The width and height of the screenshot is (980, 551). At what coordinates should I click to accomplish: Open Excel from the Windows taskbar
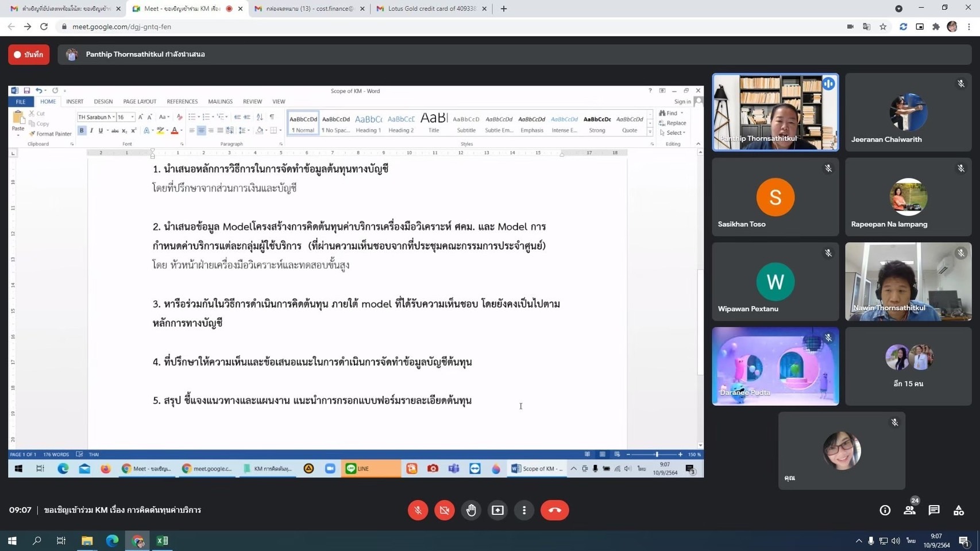[163, 541]
